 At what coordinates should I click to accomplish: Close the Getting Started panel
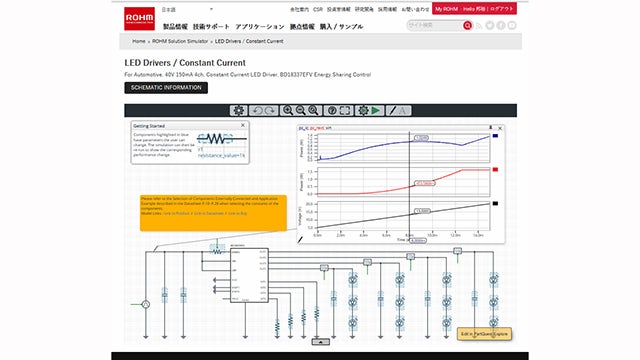(243, 125)
